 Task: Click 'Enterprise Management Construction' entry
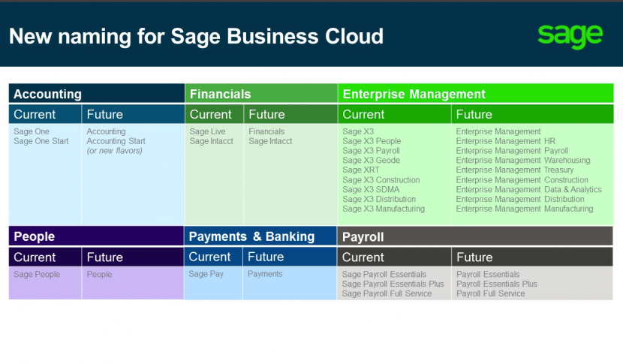[522, 179]
